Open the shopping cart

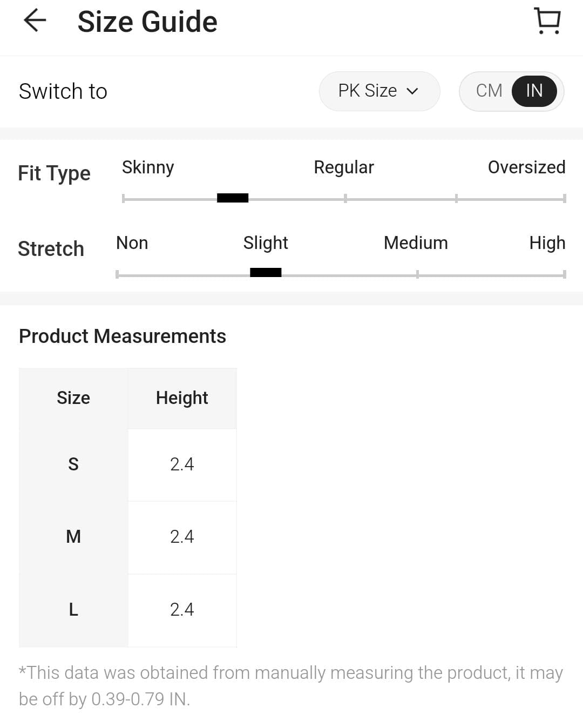[x=547, y=21]
